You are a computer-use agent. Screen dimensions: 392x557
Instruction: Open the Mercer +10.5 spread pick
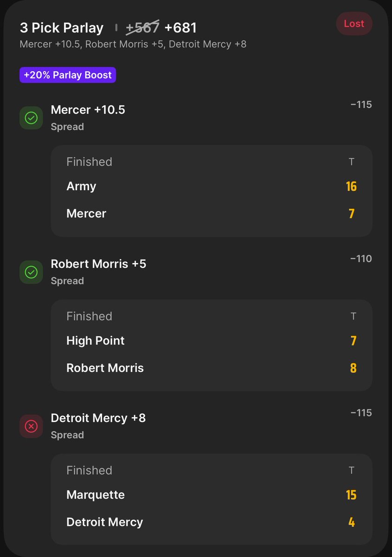tap(88, 110)
